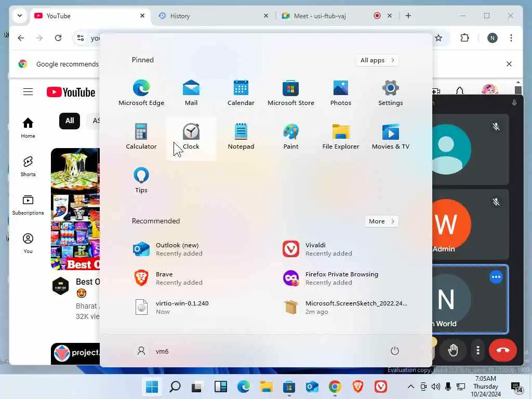This screenshot has width=532, height=399.
Task: Open File Explorer from pinned apps
Action: click(x=341, y=136)
